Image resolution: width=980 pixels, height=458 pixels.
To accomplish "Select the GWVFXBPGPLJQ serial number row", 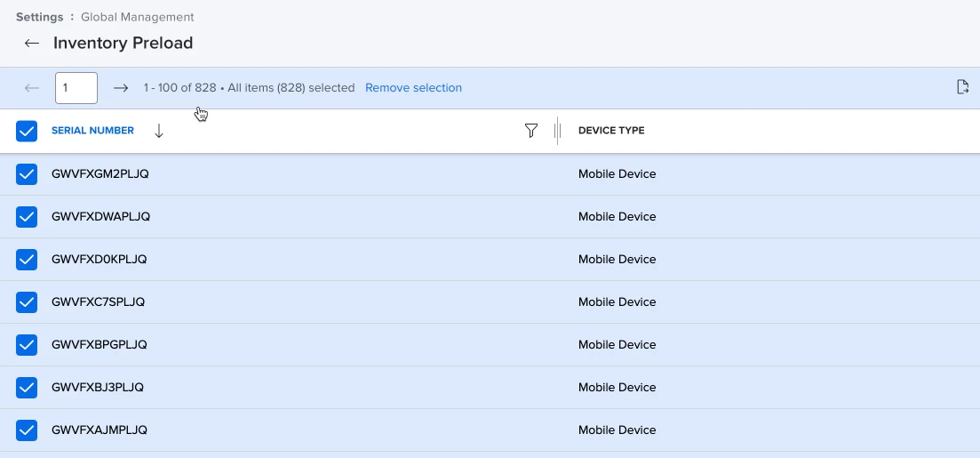I will pyautogui.click(x=490, y=345).
